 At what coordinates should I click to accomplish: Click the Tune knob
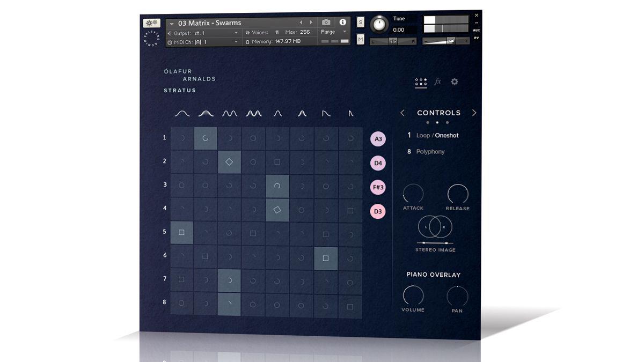tap(379, 24)
